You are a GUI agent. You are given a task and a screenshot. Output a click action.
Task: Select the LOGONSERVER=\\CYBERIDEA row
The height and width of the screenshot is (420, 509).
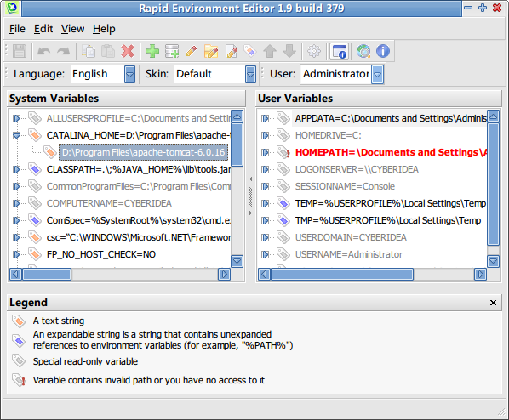coord(357,169)
